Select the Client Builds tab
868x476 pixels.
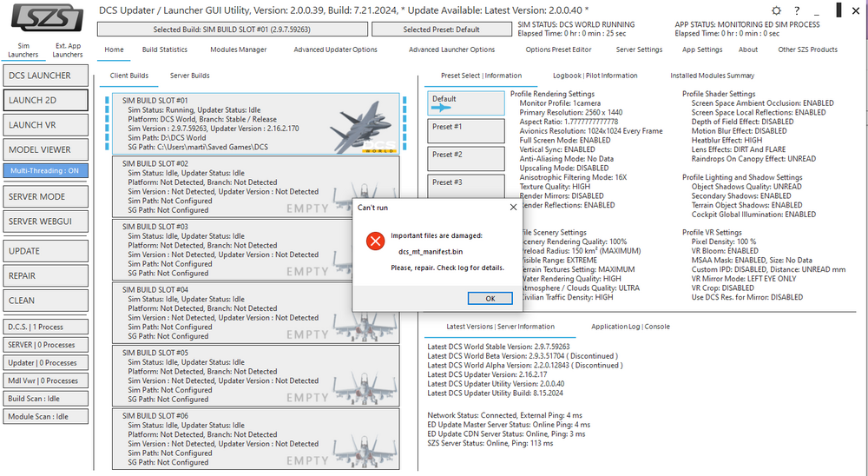pos(129,76)
